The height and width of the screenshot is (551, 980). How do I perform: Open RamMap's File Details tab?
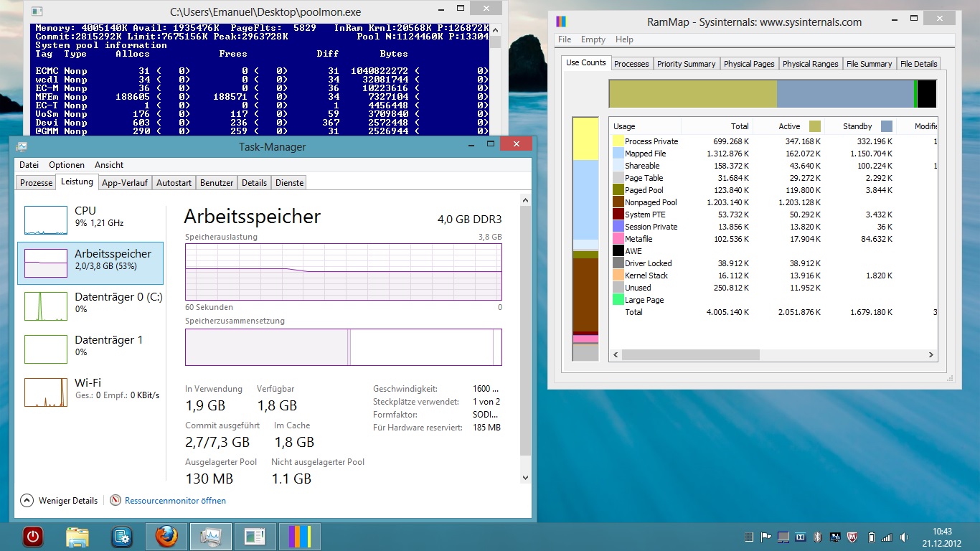coord(918,64)
